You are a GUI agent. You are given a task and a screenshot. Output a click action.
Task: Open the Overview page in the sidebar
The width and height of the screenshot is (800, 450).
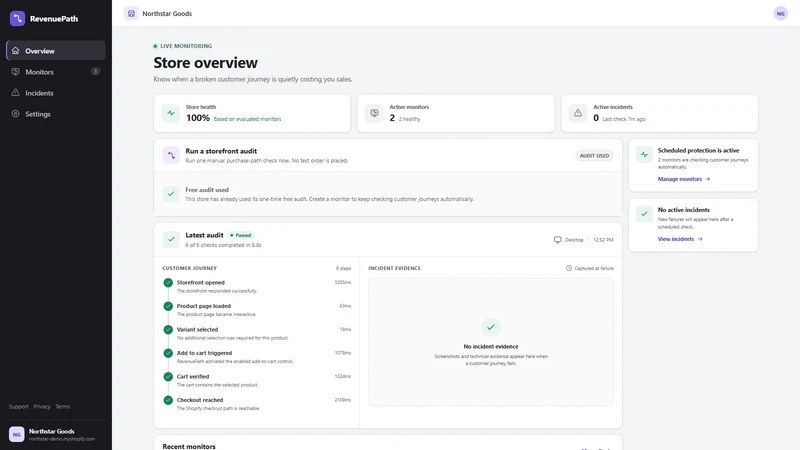click(x=56, y=51)
